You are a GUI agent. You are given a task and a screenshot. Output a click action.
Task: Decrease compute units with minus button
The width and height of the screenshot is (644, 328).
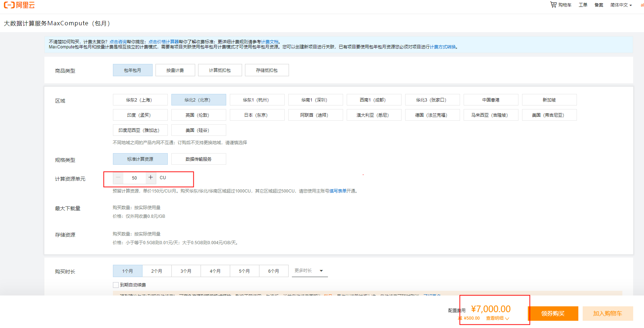(118, 178)
